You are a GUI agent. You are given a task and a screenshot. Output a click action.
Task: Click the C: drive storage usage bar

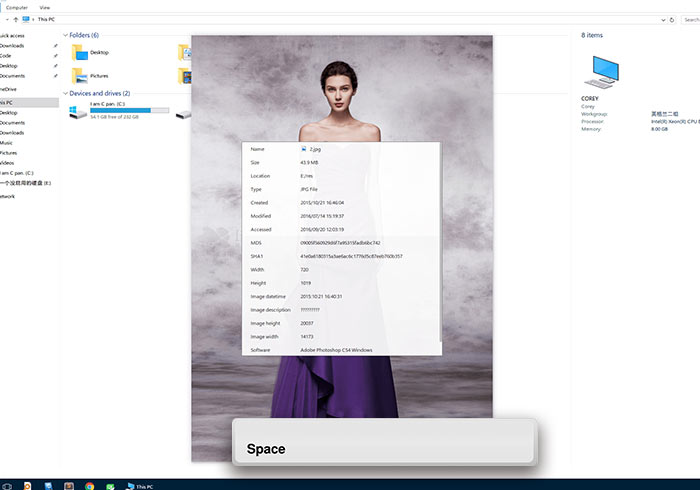pos(129,110)
